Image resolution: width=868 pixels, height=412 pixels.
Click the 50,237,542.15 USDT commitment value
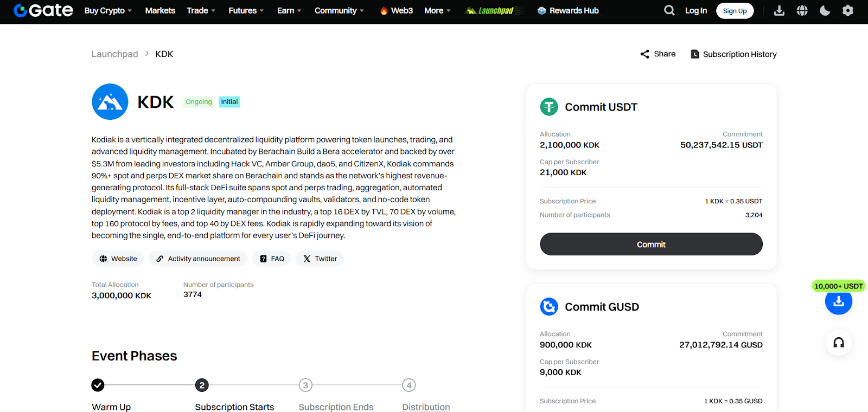coord(722,145)
